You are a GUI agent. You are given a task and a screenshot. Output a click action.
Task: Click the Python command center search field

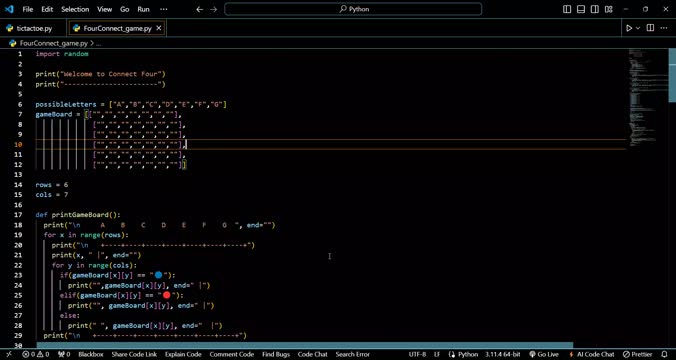click(353, 9)
